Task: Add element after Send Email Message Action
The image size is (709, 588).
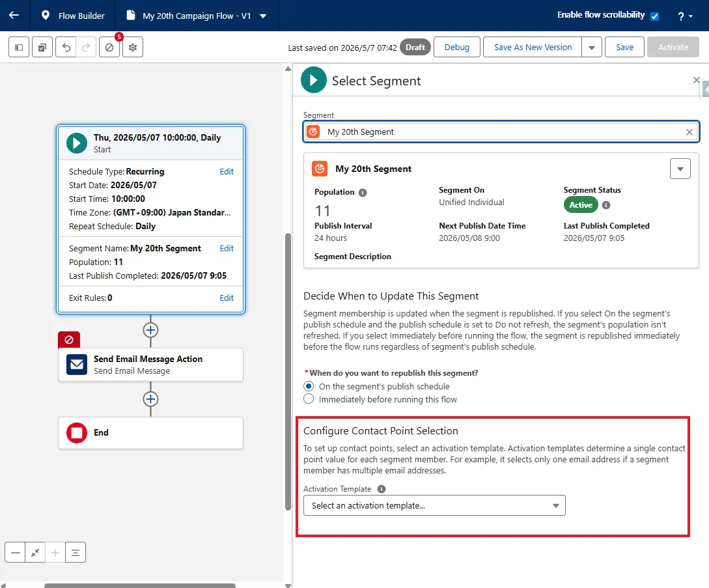Action: 150,399
